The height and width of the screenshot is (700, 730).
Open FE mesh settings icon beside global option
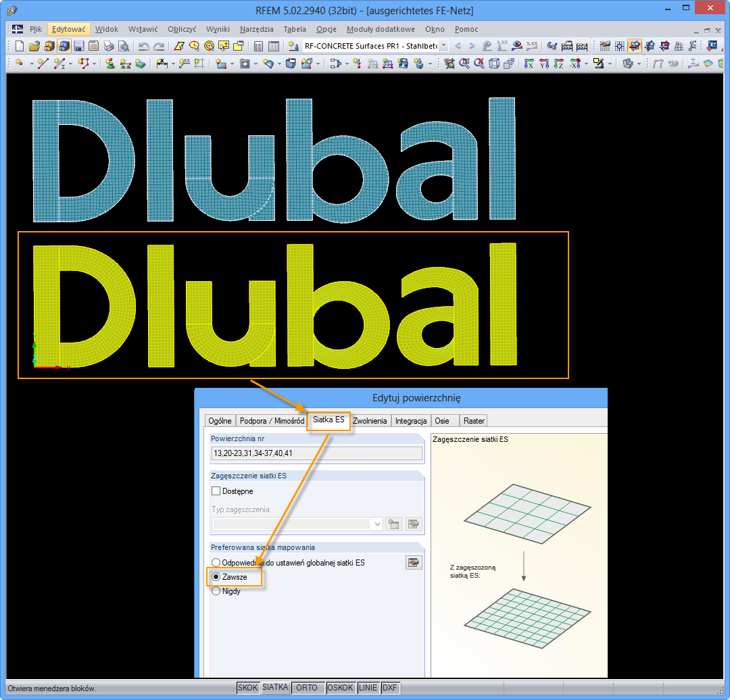click(x=414, y=562)
